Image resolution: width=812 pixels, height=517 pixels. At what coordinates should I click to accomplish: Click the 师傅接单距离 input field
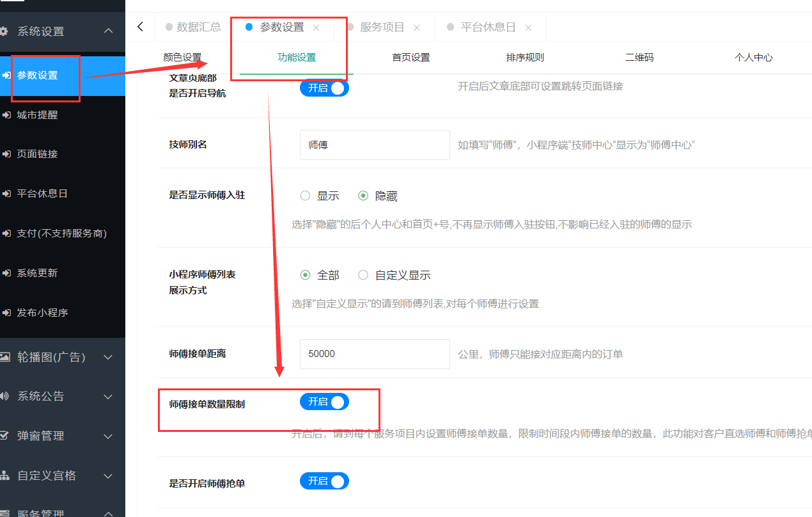(375, 354)
